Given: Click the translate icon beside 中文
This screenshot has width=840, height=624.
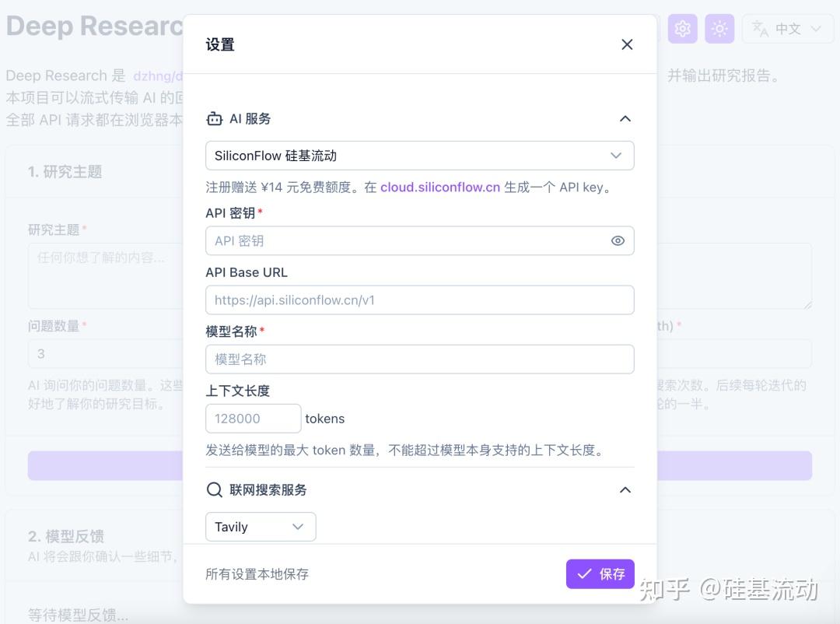Looking at the screenshot, I should (x=760, y=29).
